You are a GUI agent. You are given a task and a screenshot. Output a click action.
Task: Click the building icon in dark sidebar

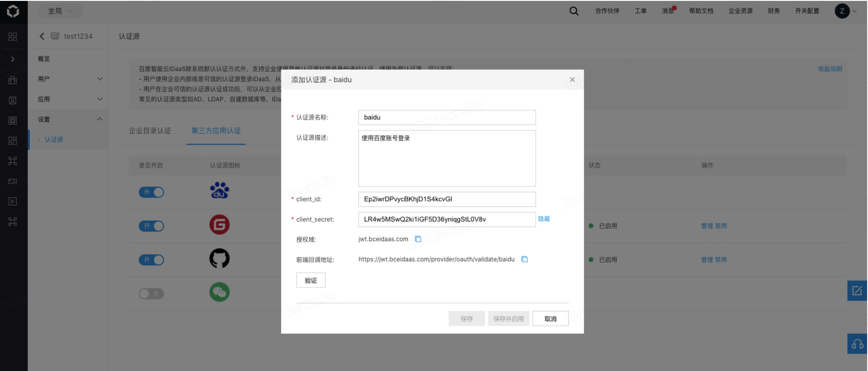[13, 80]
